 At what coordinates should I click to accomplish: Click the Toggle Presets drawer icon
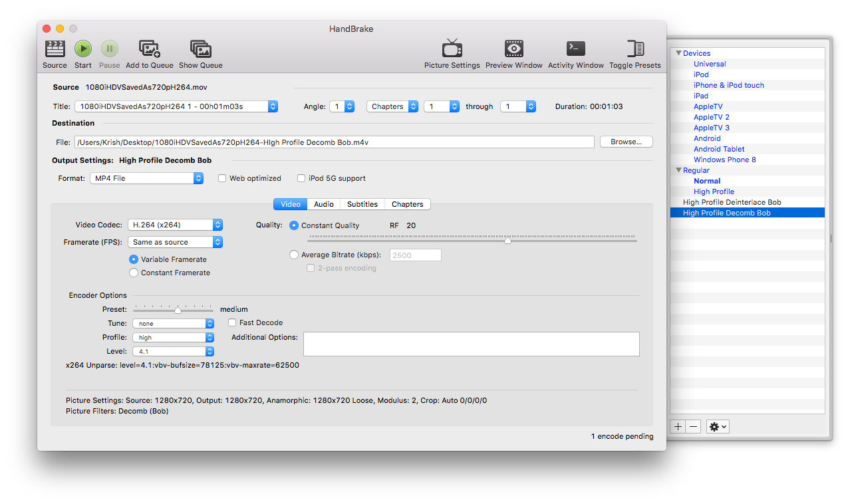tap(635, 49)
